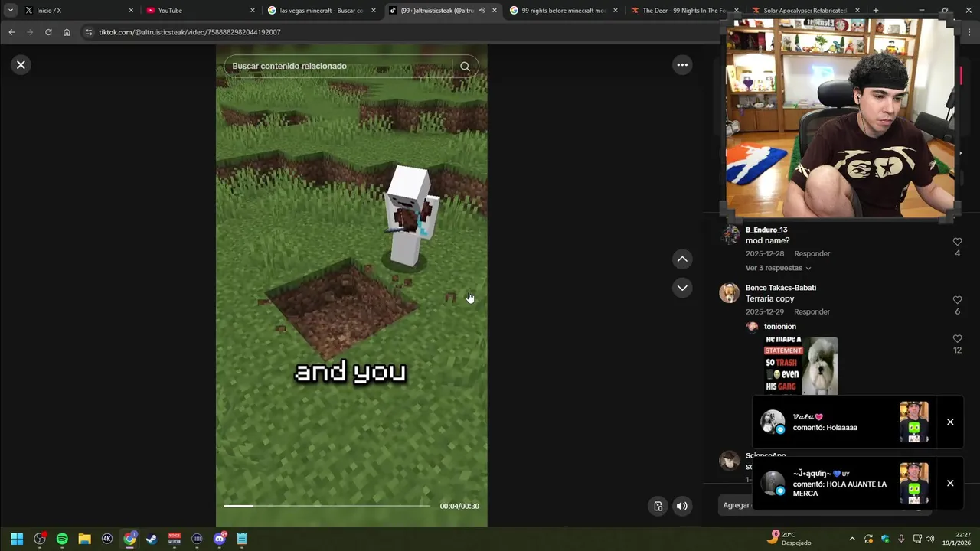Close the TikTok altruisticsteak tab

coord(494,11)
